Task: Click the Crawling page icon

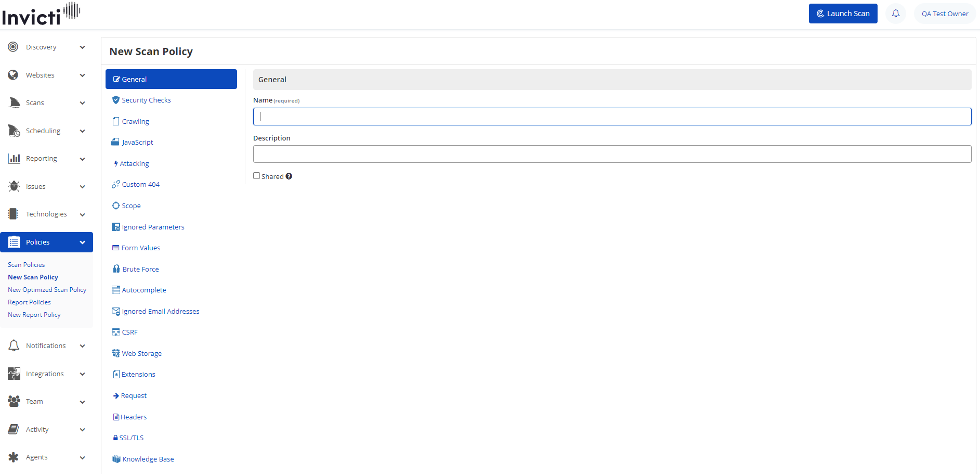Action: point(116,121)
